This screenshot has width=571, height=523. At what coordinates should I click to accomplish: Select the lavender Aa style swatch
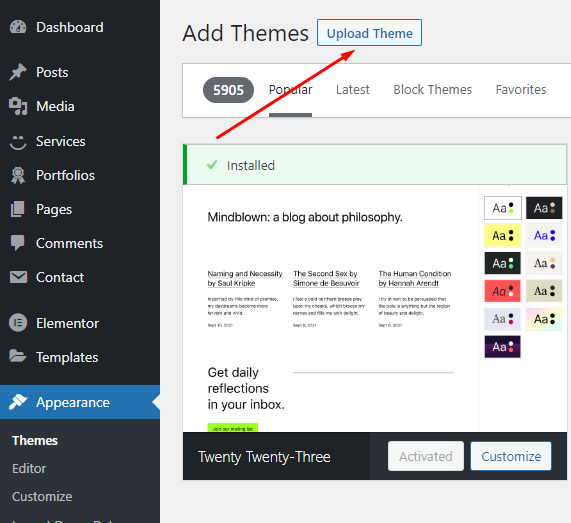pyautogui.click(x=503, y=319)
